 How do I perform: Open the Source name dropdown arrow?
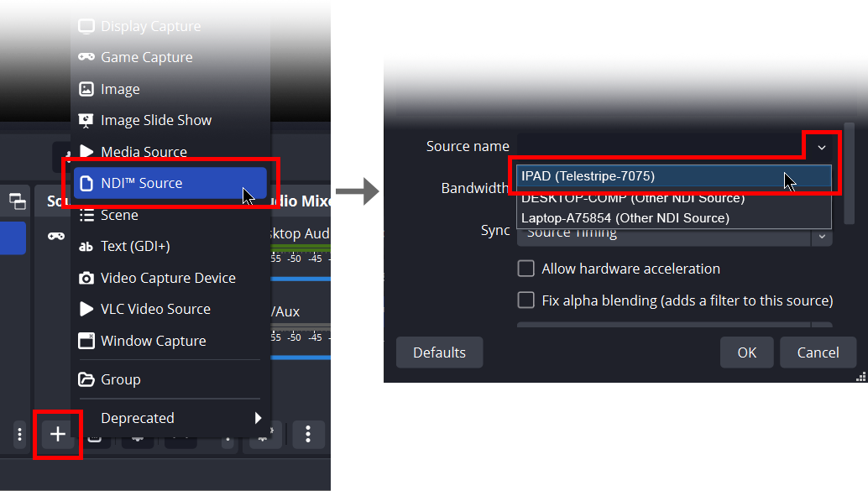(822, 147)
